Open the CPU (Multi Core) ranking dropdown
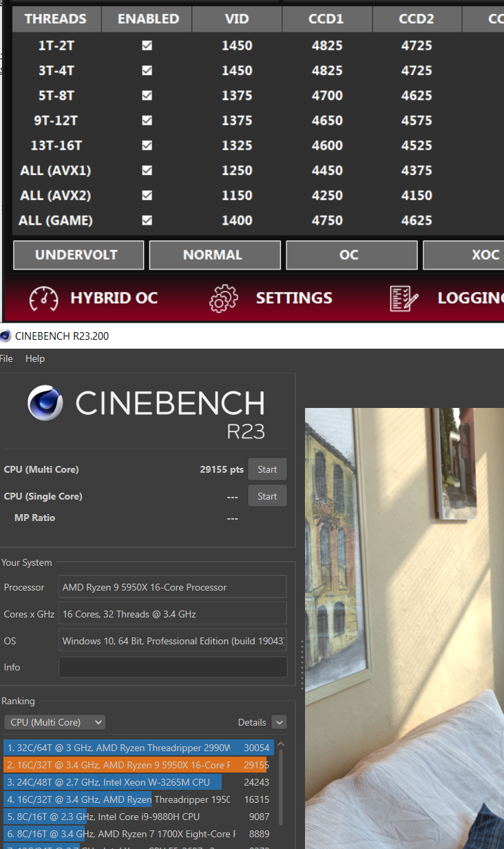The height and width of the screenshot is (849, 504). click(54, 722)
